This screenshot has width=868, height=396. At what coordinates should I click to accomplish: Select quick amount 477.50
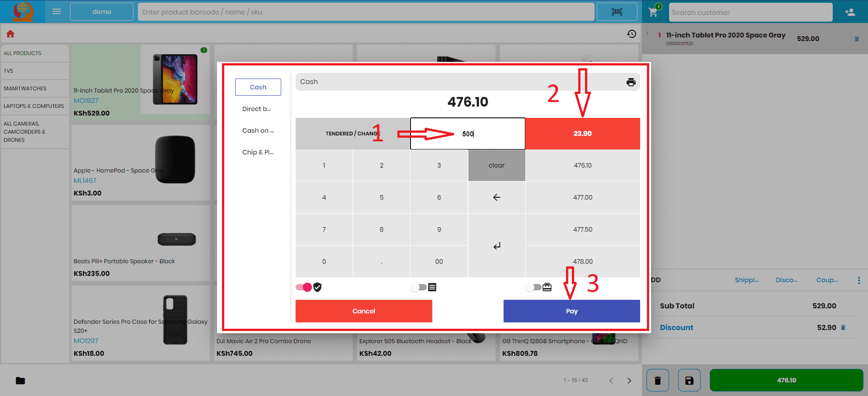pyautogui.click(x=583, y=229)
